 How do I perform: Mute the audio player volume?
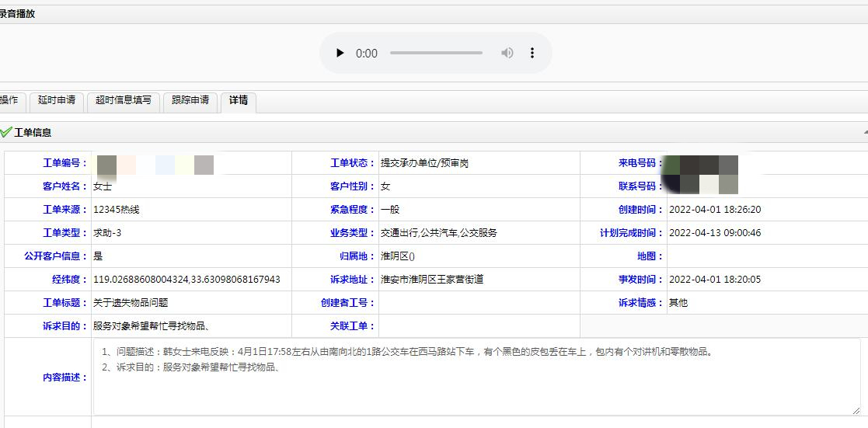pos(507,53)
